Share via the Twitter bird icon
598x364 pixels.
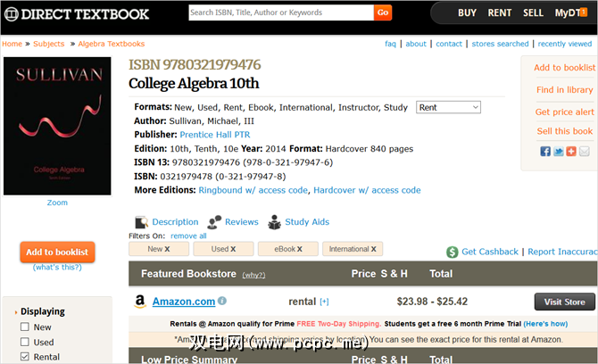tap(559, 152)
